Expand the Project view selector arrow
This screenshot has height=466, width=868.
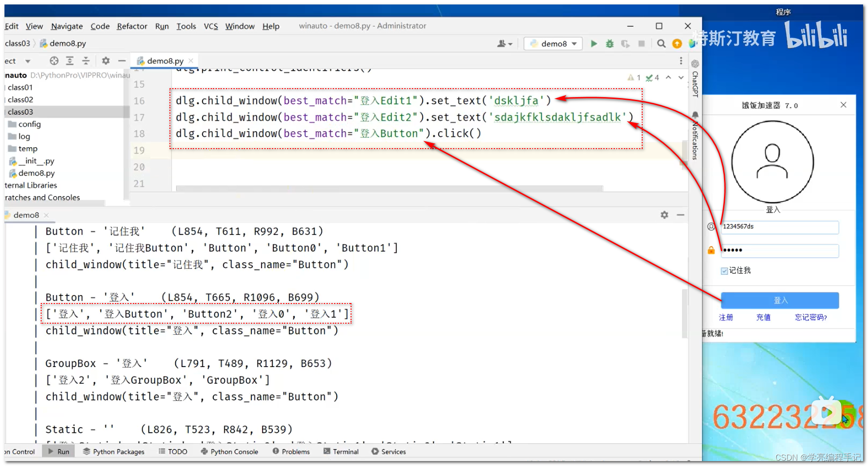28,60
